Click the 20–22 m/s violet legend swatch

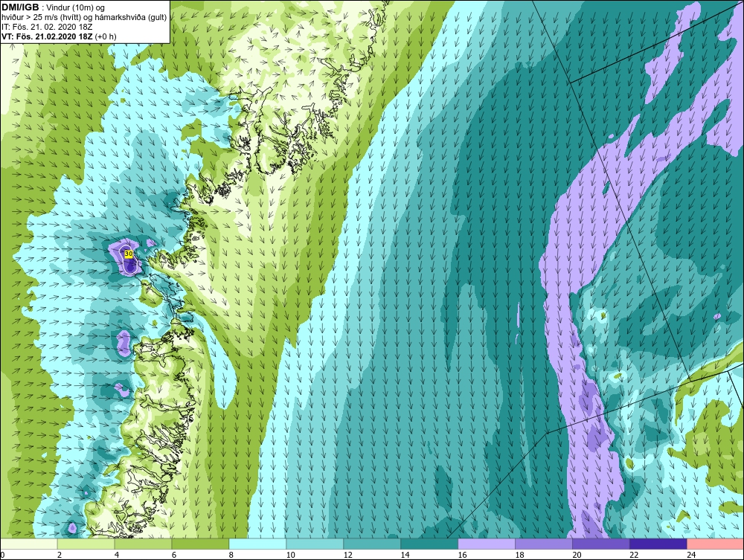[600, 544]
